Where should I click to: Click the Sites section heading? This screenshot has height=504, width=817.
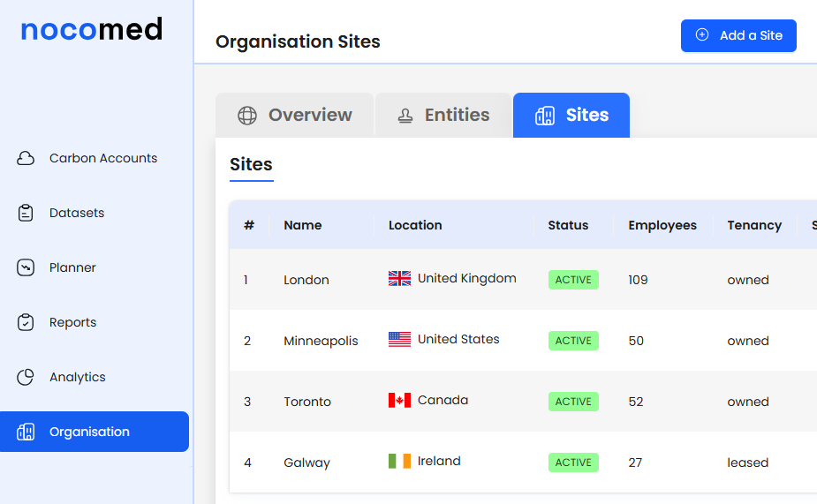tap(251, 164)
